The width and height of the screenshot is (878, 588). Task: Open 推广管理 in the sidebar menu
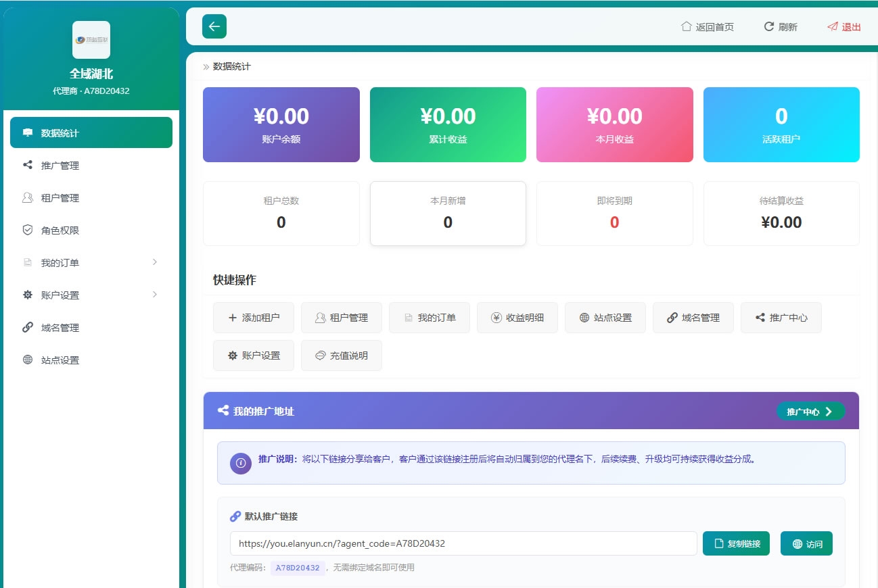pos(91,165)
